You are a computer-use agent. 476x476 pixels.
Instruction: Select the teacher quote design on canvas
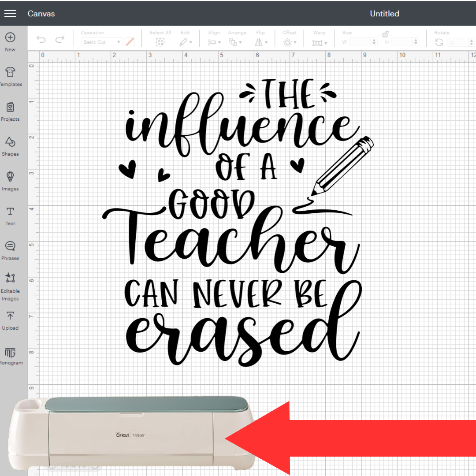[x=238, y=222]
